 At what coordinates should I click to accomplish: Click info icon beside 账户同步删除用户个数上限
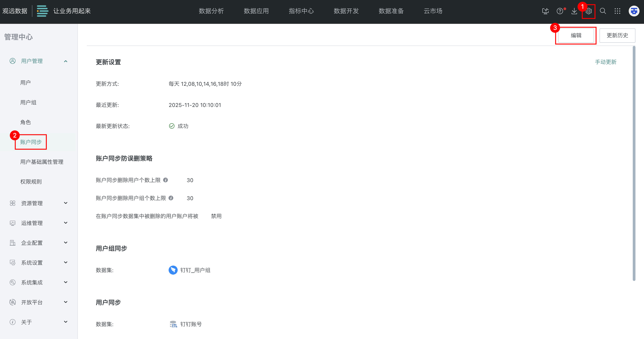coord(165,180)
